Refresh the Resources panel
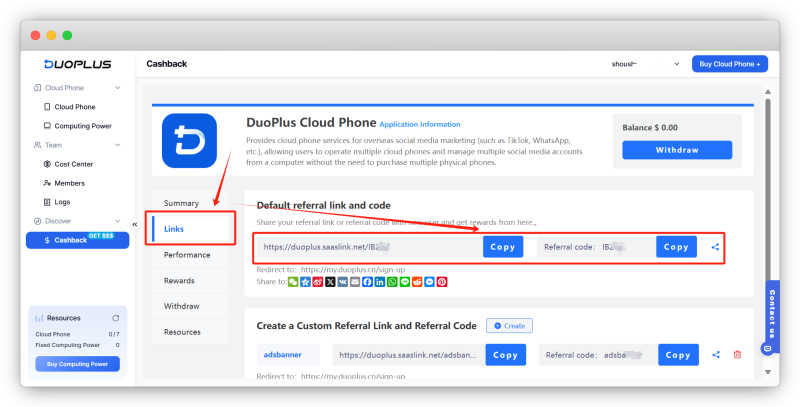800x407 pixels. point(115,318)
